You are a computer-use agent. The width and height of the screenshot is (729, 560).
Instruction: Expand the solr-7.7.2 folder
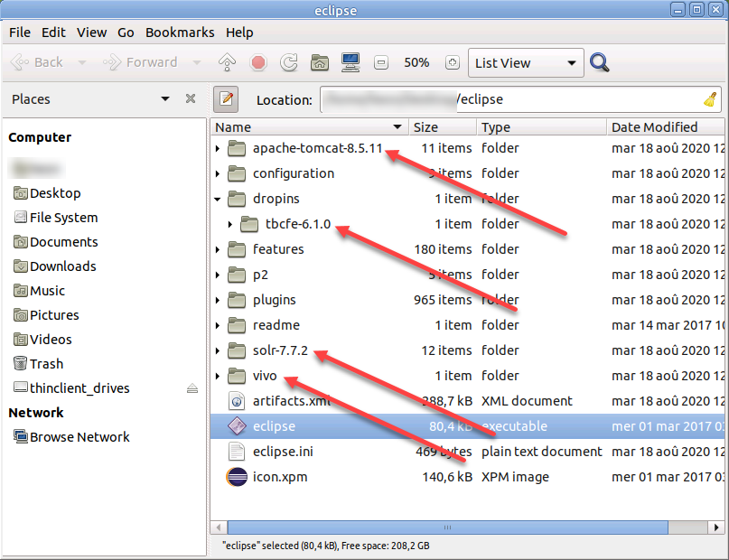point(218,350)
